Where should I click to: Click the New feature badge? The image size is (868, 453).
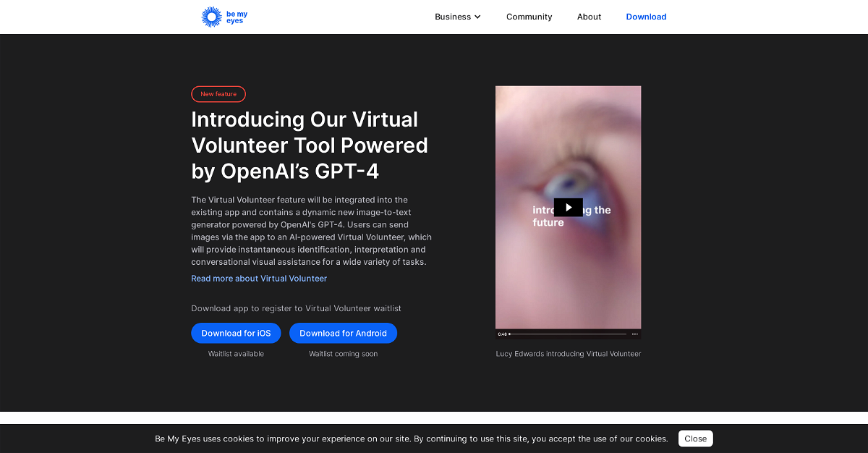pos(218,94)
